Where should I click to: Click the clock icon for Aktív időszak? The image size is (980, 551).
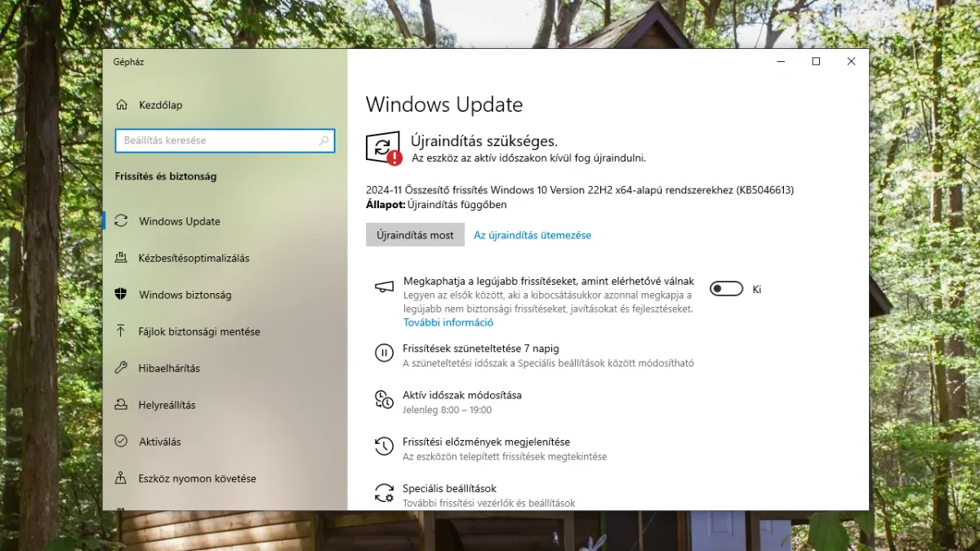384,399
